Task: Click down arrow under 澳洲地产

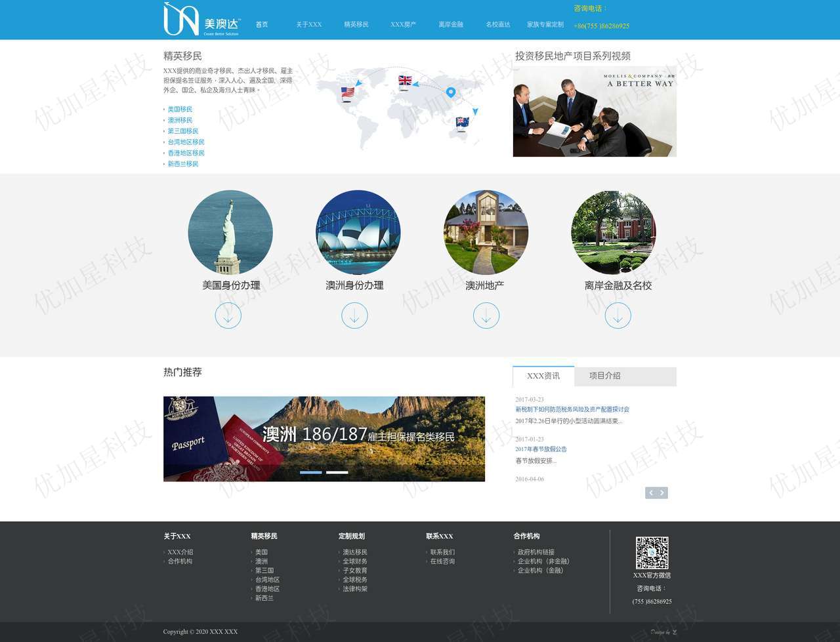Action: pos(486,316)
